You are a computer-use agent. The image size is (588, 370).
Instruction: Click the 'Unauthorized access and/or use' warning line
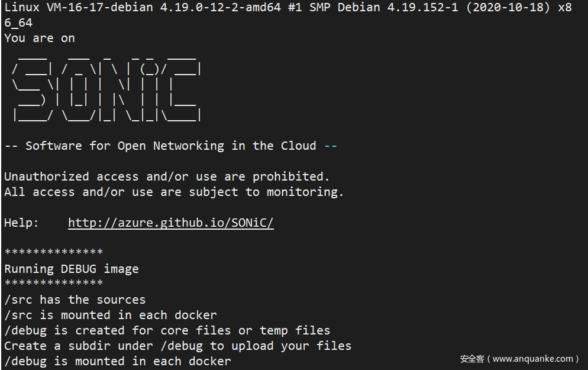[167, 176]
